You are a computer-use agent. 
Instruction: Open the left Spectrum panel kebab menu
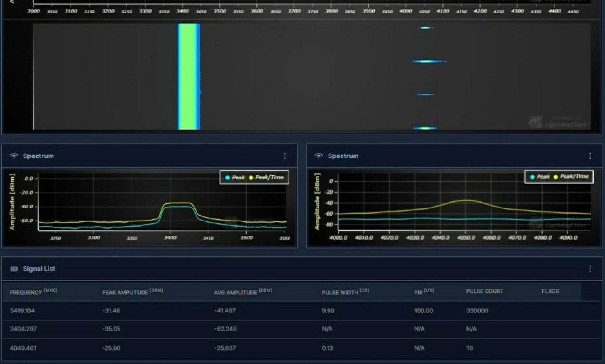click(x=285, y=156)
